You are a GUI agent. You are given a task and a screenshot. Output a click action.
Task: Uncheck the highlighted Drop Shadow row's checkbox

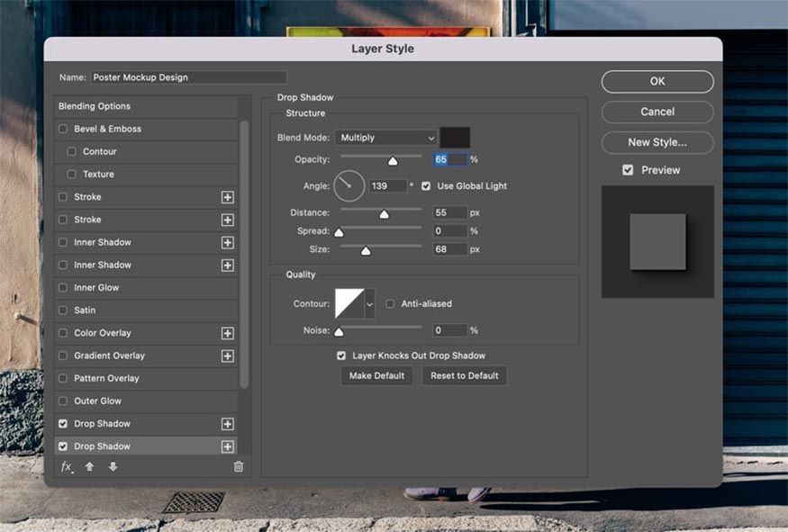tap(63, 446)
